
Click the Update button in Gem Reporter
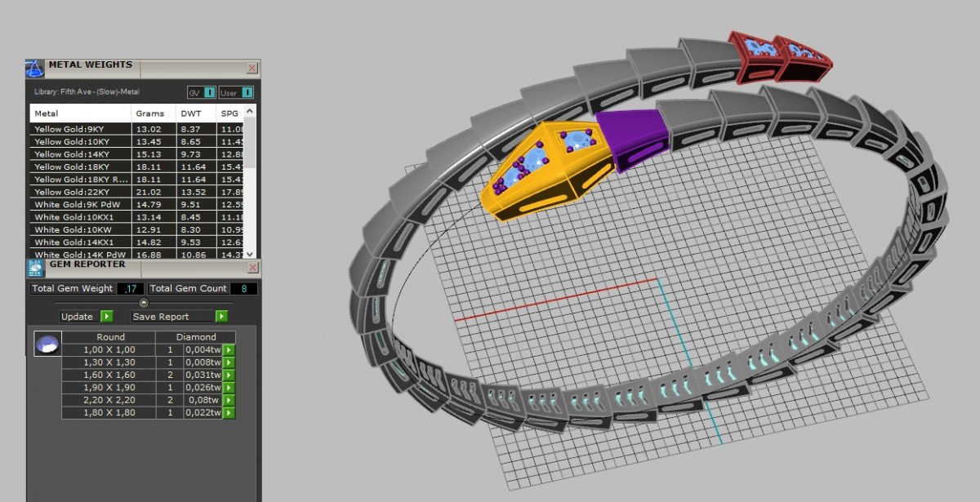click(78, 316)
